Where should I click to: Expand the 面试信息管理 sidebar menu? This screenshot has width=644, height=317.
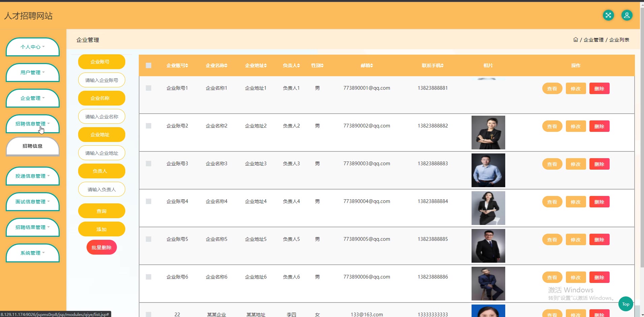pyautogui.click(x=33, y=202)
